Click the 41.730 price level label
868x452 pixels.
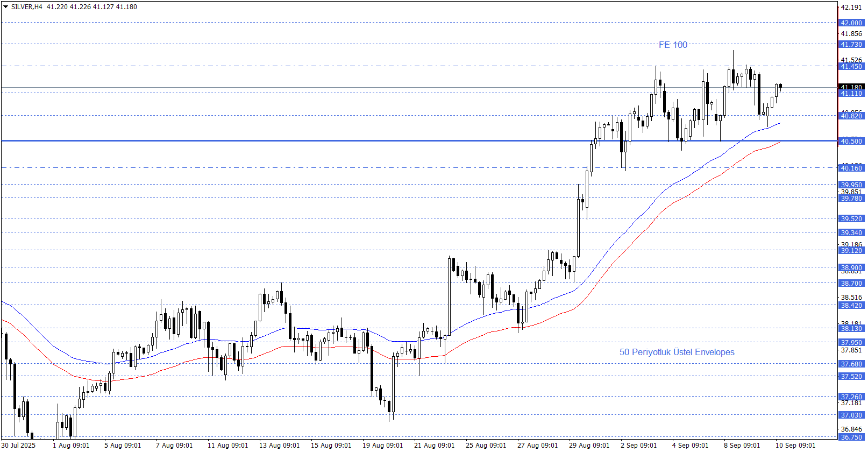click(x=851, y=45)
